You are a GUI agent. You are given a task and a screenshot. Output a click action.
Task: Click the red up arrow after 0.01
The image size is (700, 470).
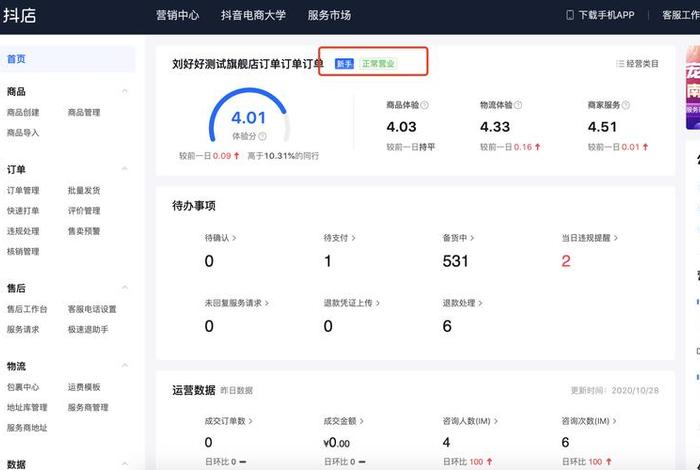coord(645,147)
